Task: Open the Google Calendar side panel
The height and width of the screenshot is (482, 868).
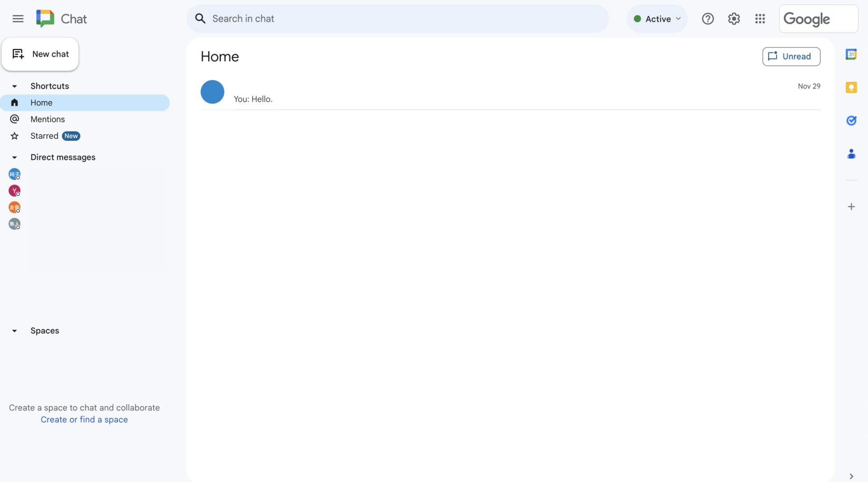Action: [x=852, y=54]
